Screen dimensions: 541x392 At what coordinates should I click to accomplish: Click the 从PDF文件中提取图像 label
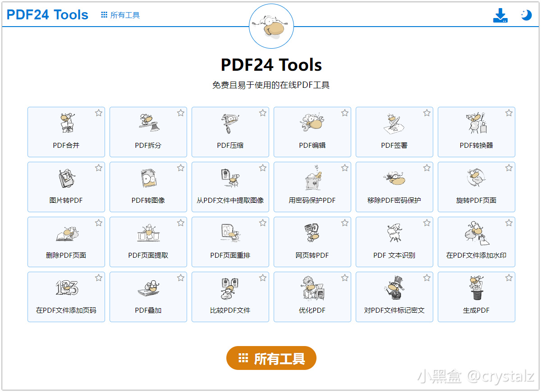tap(230, 201)
